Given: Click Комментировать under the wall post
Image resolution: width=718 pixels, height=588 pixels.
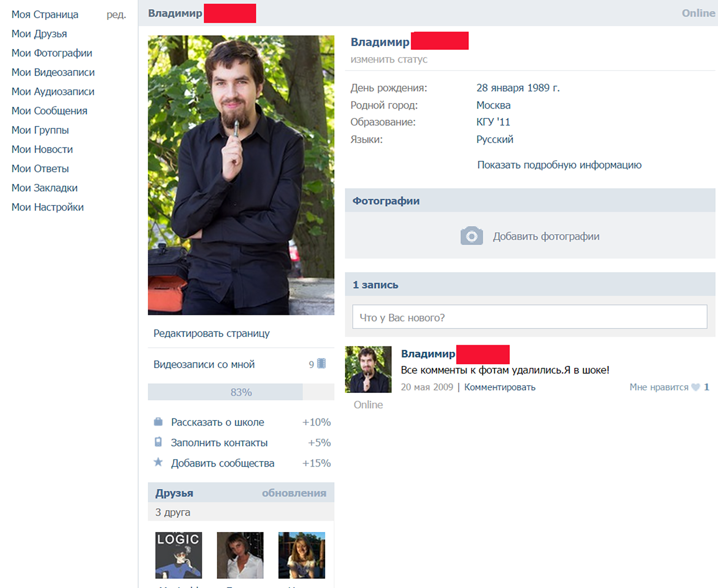Looking at the screenshot, I should pyautogui.click(x=499, y=387).
